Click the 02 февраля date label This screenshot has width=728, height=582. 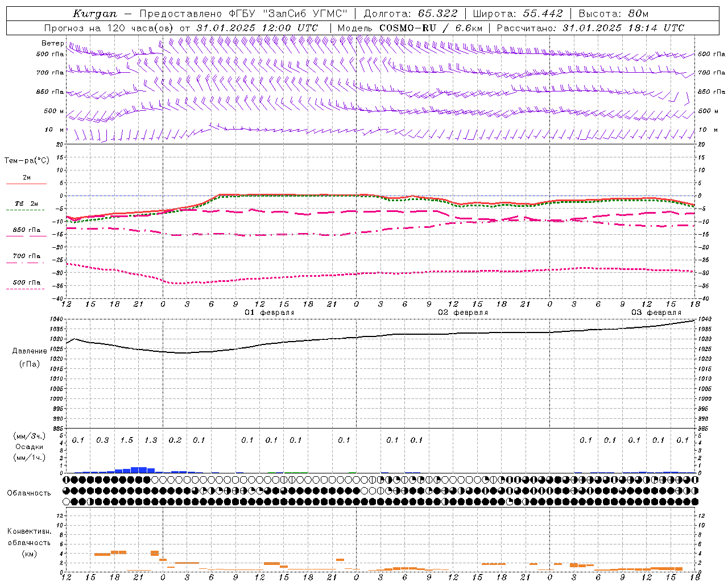click(x=463, y=313)
